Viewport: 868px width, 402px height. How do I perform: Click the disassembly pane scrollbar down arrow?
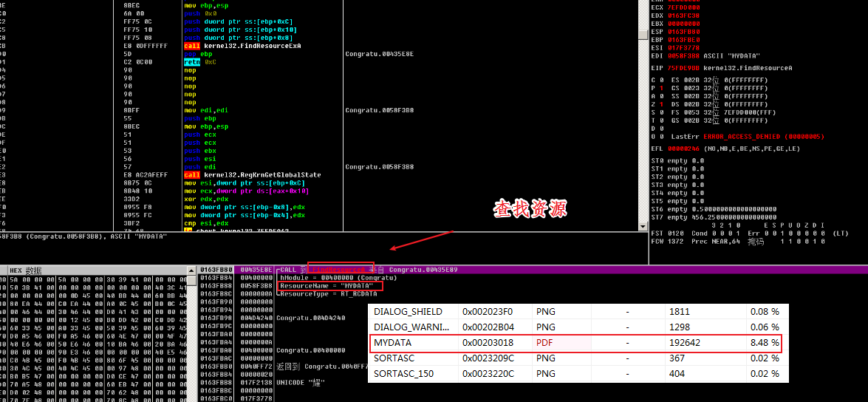(643, 226)
